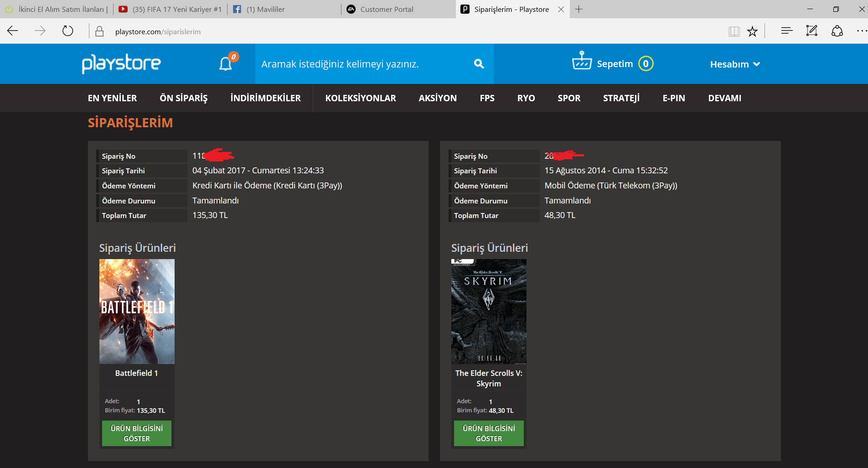Click the 48,30 TL total amount

tap(560, 215)
